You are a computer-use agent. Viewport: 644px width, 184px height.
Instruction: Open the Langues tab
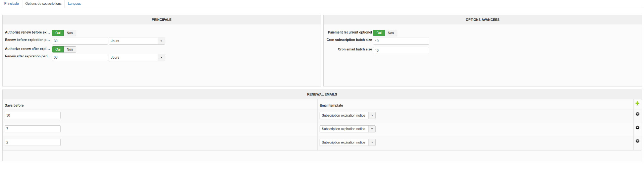point(74,4)
